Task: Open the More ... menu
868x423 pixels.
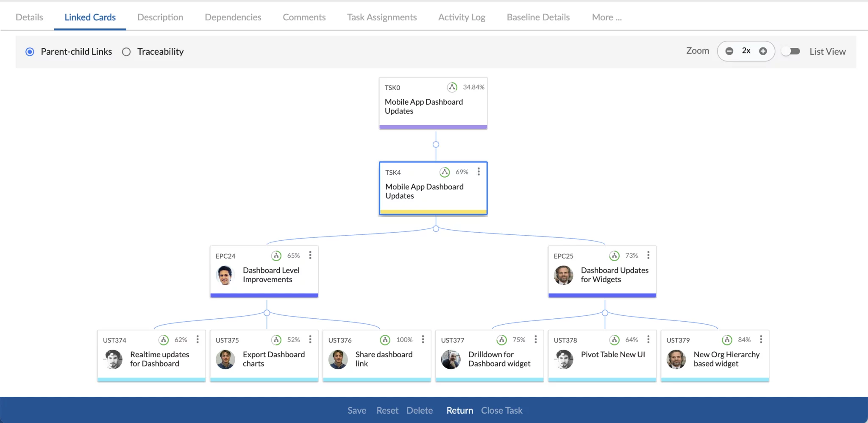Action: tap(606, 17)
